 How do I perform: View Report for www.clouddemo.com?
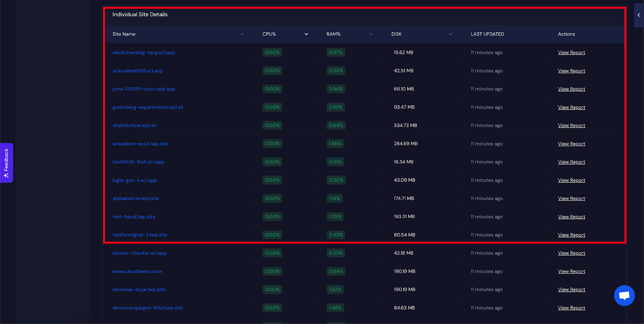click(x=571, y=272)
